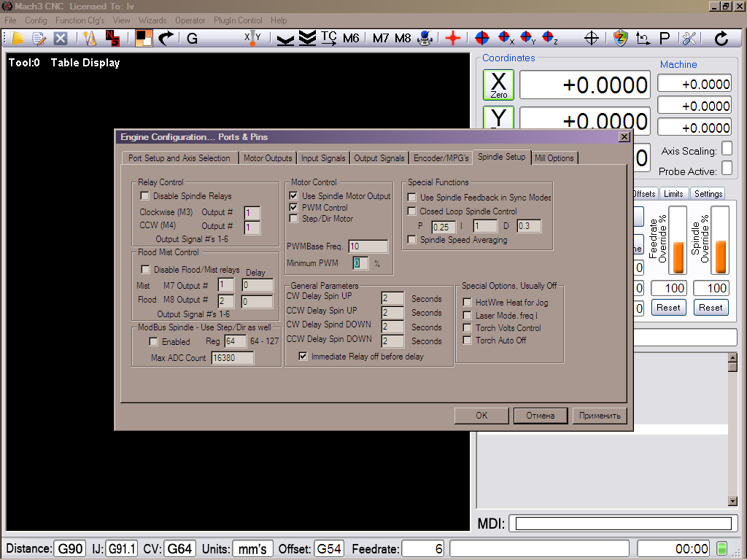
Task: Click the black crosshair icon
Action: (x=591, y=38)
